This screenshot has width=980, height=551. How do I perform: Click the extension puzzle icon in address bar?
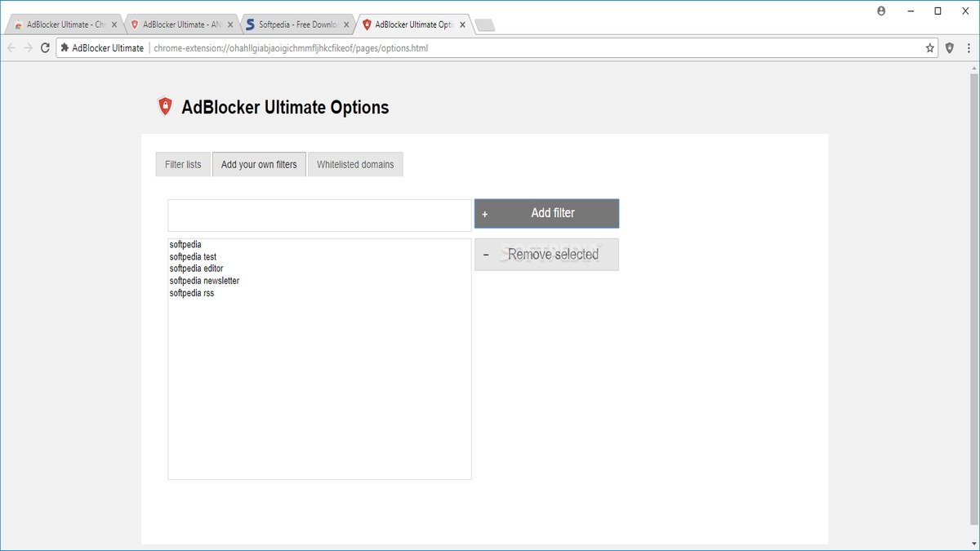pyautogui.click(x=65, y=48)
